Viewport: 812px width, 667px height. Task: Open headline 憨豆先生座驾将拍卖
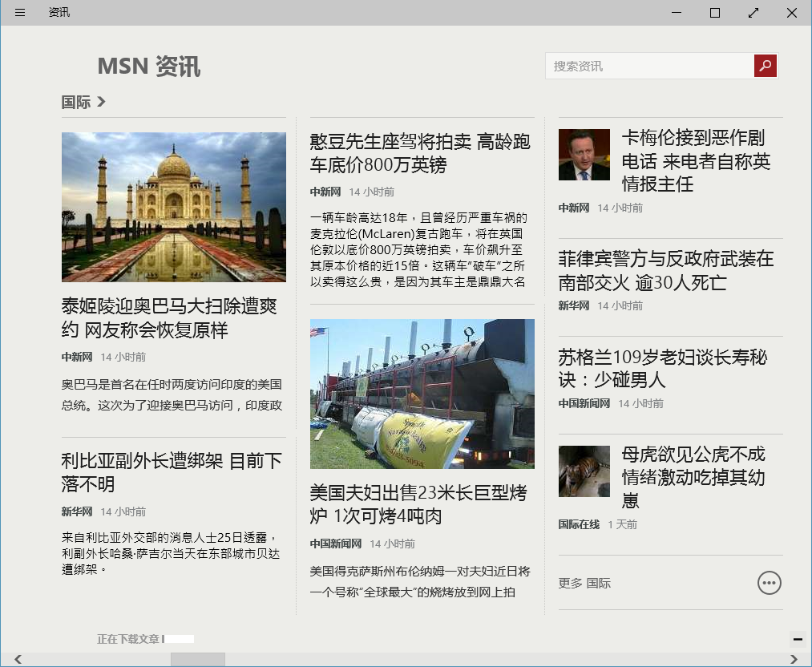click(420, 153)
